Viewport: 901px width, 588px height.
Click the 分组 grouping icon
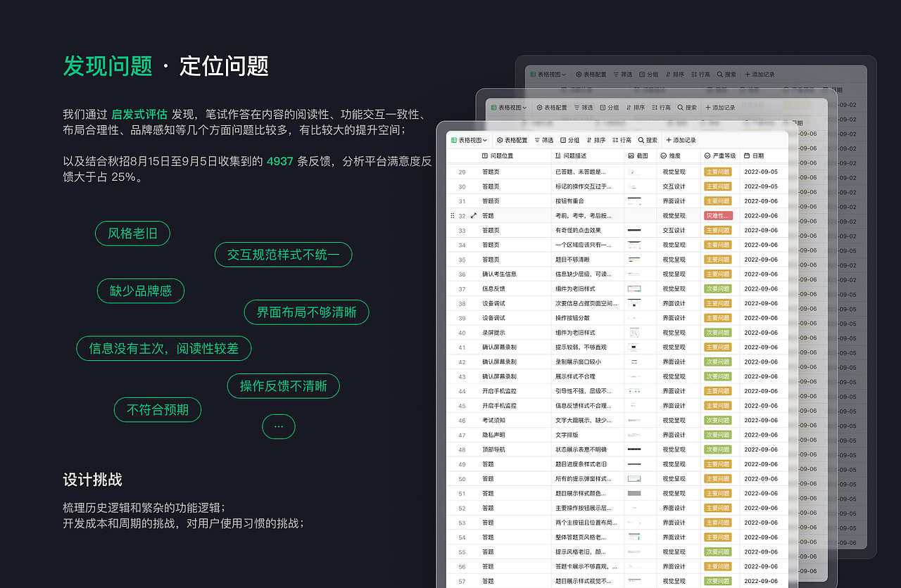click(x=563, y=140)
